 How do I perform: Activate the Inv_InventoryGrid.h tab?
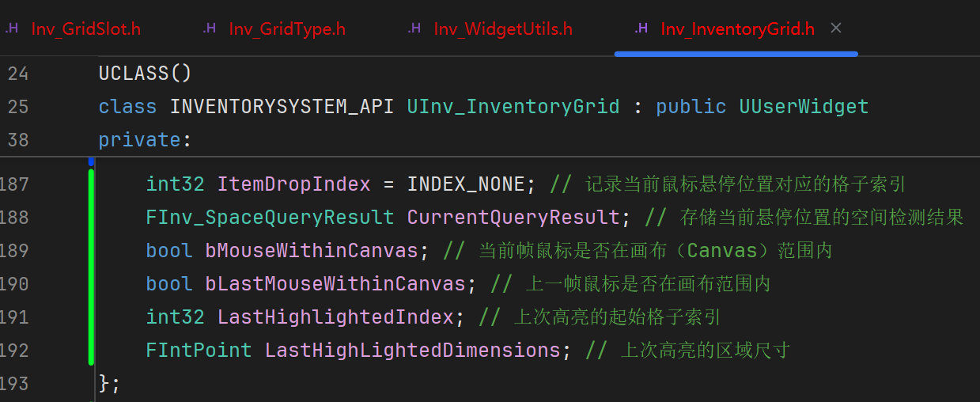coord(737,29)
